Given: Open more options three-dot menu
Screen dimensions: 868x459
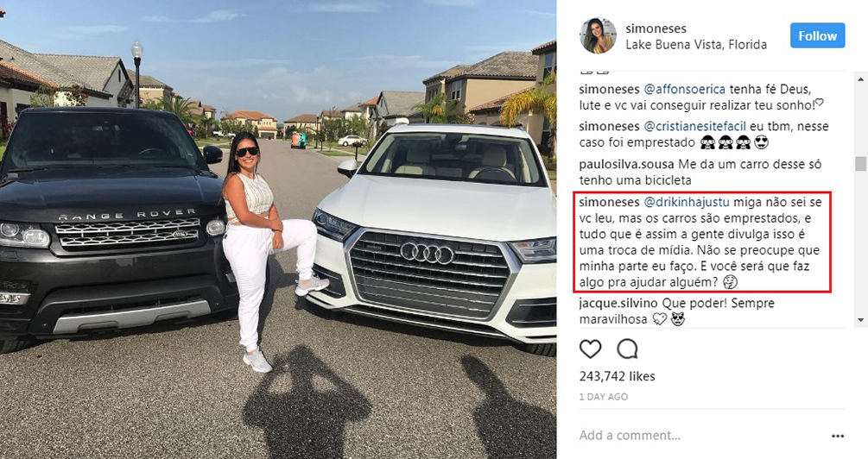Looking at the screenshot, I should point(838,437).
